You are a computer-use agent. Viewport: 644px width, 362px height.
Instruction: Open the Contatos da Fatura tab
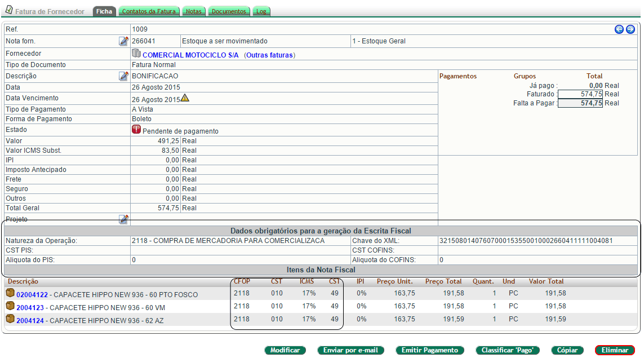[149, 11]
